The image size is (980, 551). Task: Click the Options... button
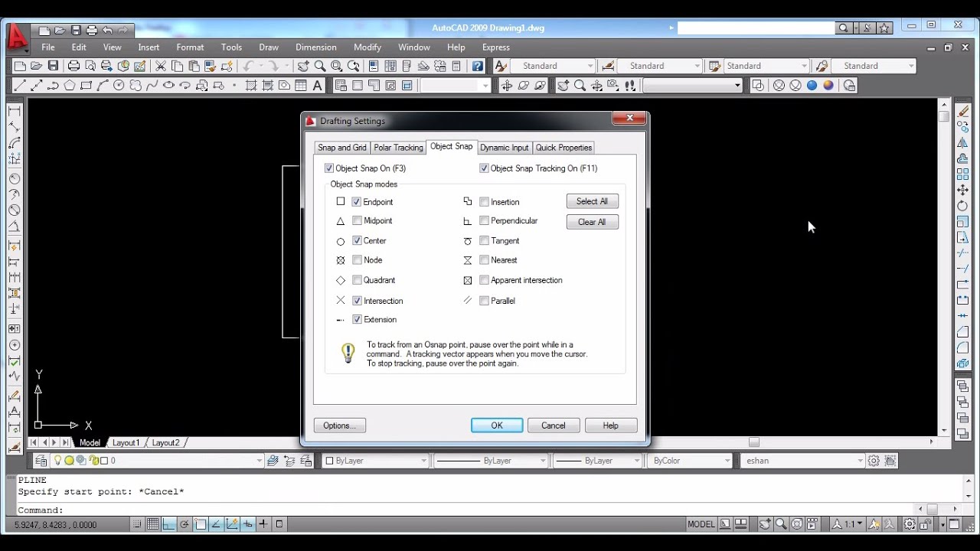pyautogui.click(x=339, y=425)
